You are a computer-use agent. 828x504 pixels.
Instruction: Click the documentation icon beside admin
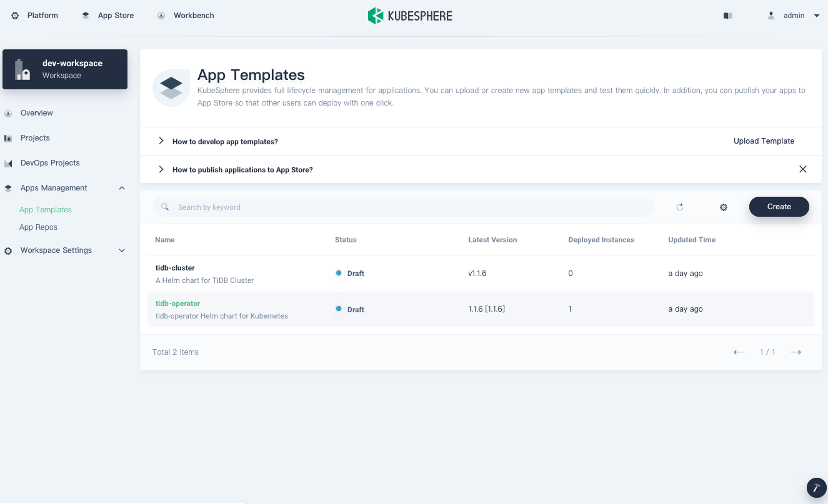pos(728,16)
